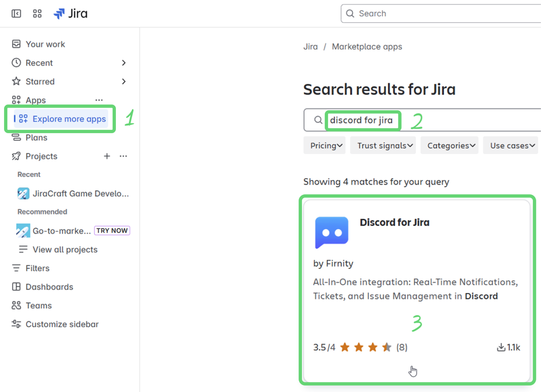541x392 pixels.
Task: Expand the Recent submenu chevron
Action: [x=124, y=63]
